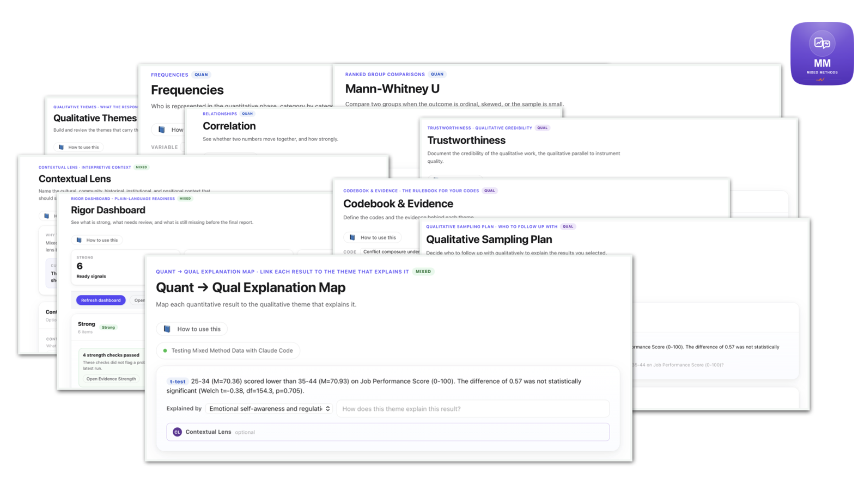Click the Codebook & Evidence heading
The width and height of the screenshot is (864, 504).
pos(398,204)
